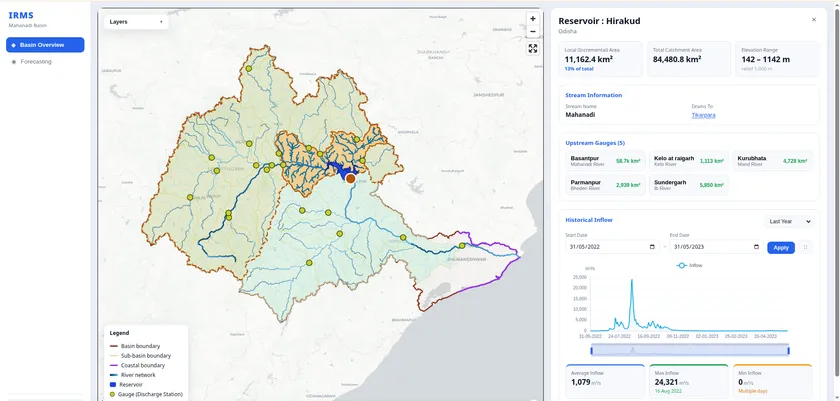
Task: Open the Last Year period dropdown
Action: pyautogui.click(x=790, y=221)
